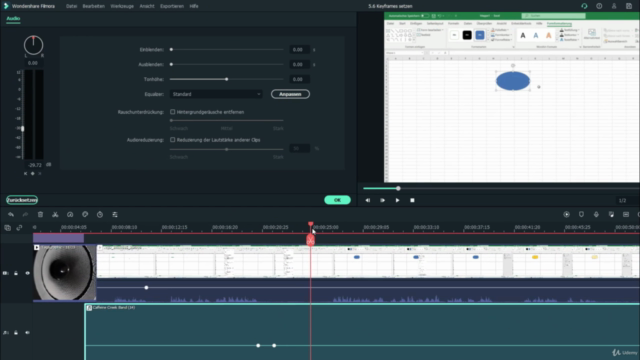Image resolution: width=640 pixels, height=360 pixels.
Task: Click the stop button in preview
Action: point(412,200)
